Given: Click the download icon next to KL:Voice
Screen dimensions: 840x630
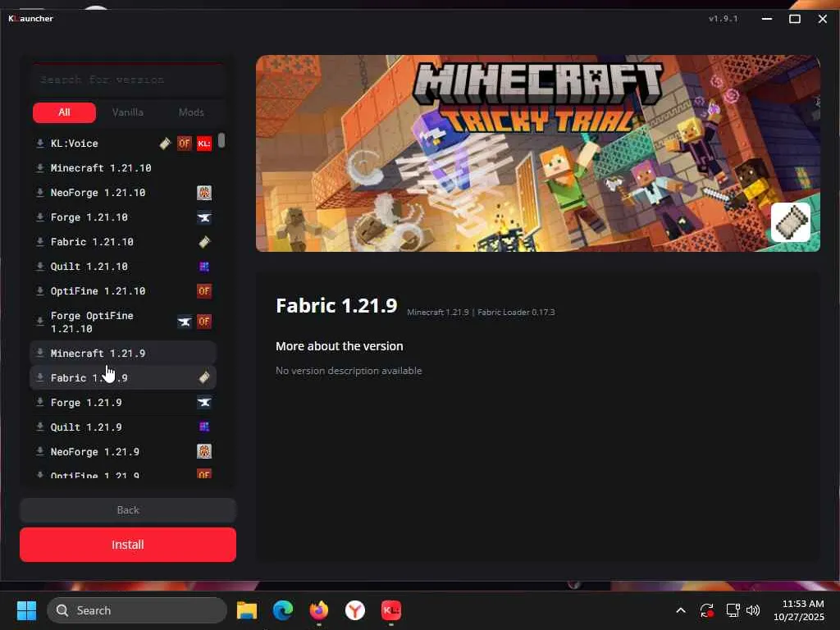Looking at the screenshot, I should (x=39, y=143).
